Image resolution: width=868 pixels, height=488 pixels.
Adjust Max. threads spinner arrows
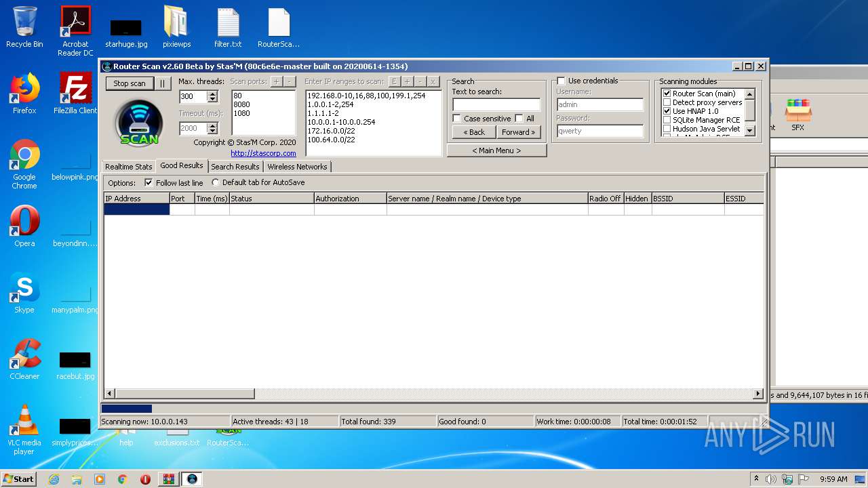tap(213, 97)
